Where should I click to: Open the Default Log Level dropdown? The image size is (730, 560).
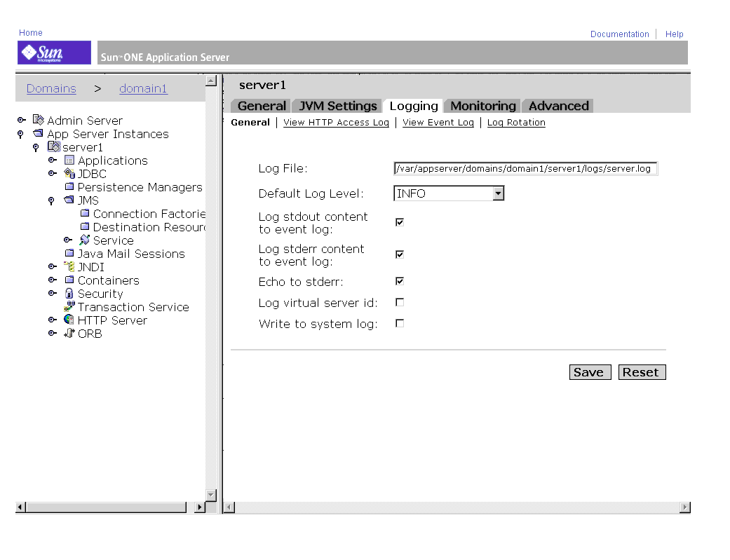pyautogui.click(x=498, y=193)
